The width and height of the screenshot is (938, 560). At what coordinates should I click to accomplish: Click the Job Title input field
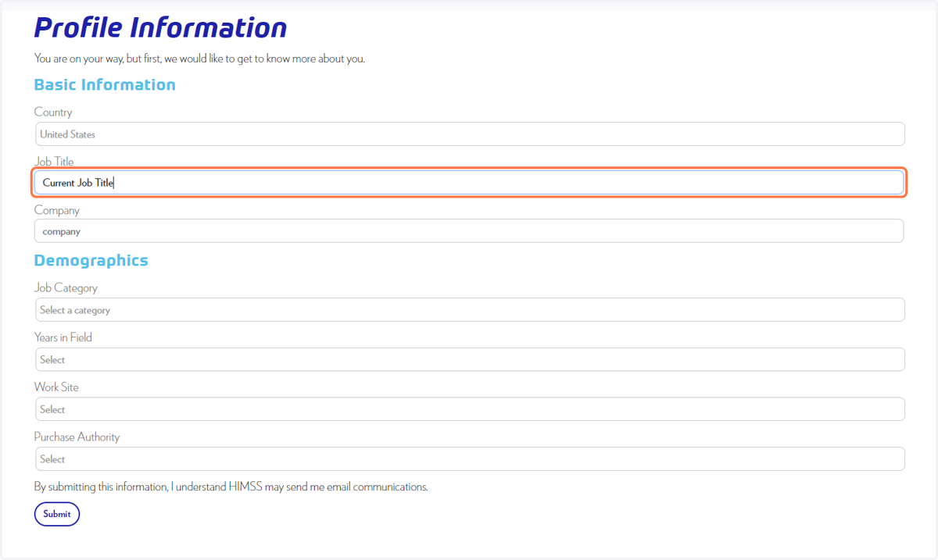pos(469,183)
